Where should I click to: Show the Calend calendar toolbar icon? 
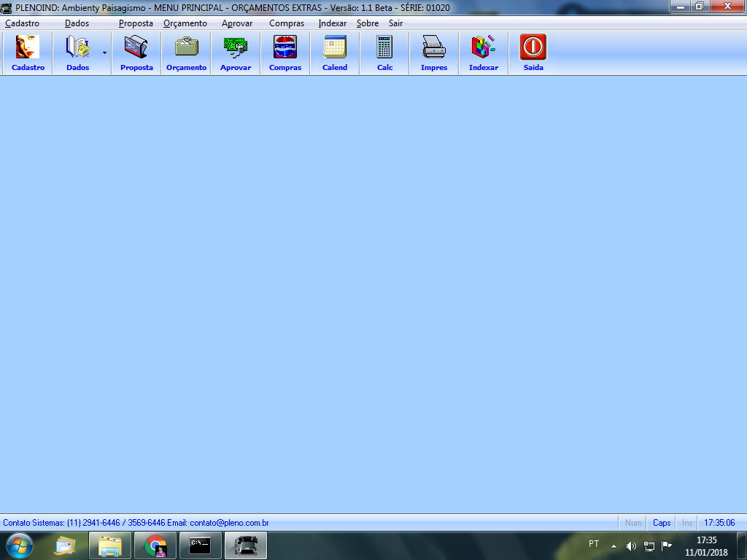(x=335, y=52)
